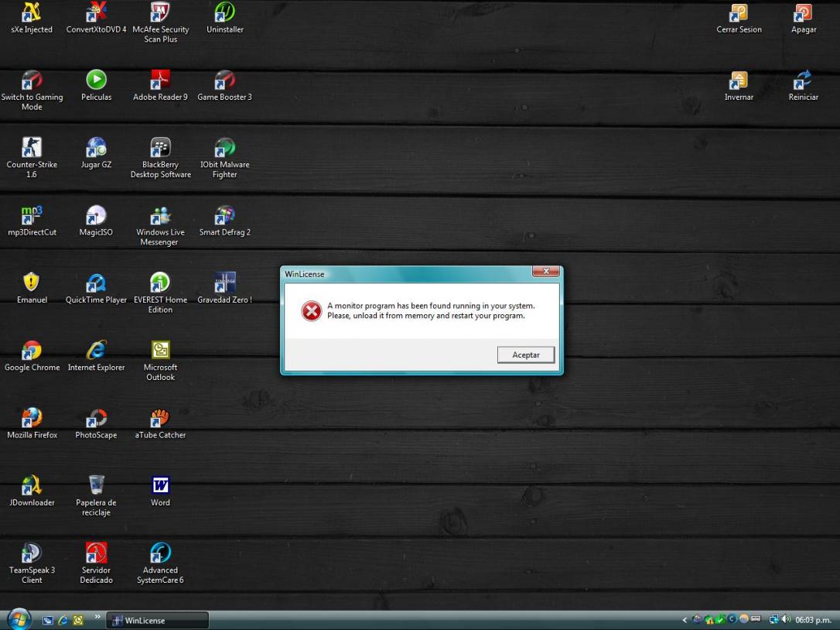Select the Mozilla Firefox icon
840x630 pixels.
tap(32, 423)
